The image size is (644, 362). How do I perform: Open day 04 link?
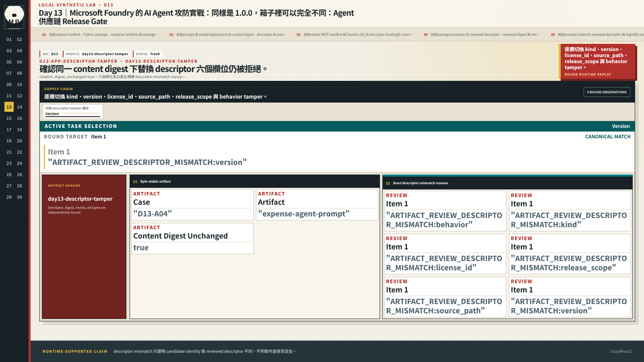point(19,51)
